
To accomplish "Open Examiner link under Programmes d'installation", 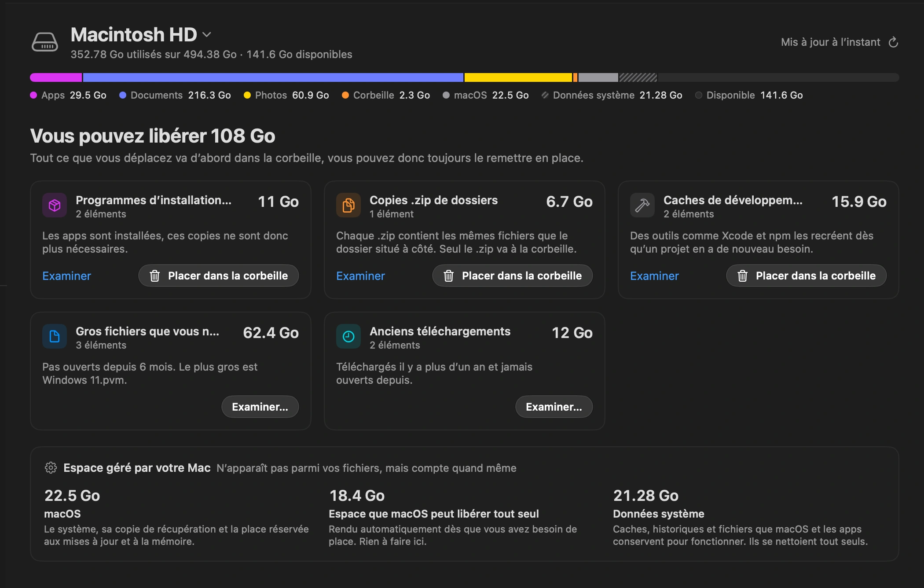I will point(66,276).
